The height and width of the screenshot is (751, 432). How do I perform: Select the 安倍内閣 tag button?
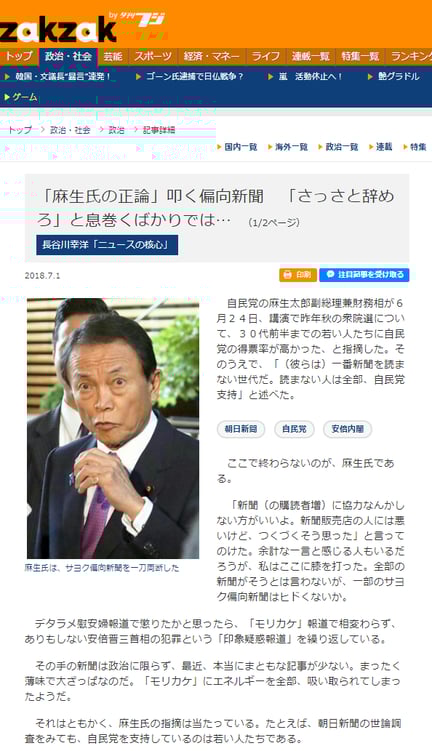[347, 429]
